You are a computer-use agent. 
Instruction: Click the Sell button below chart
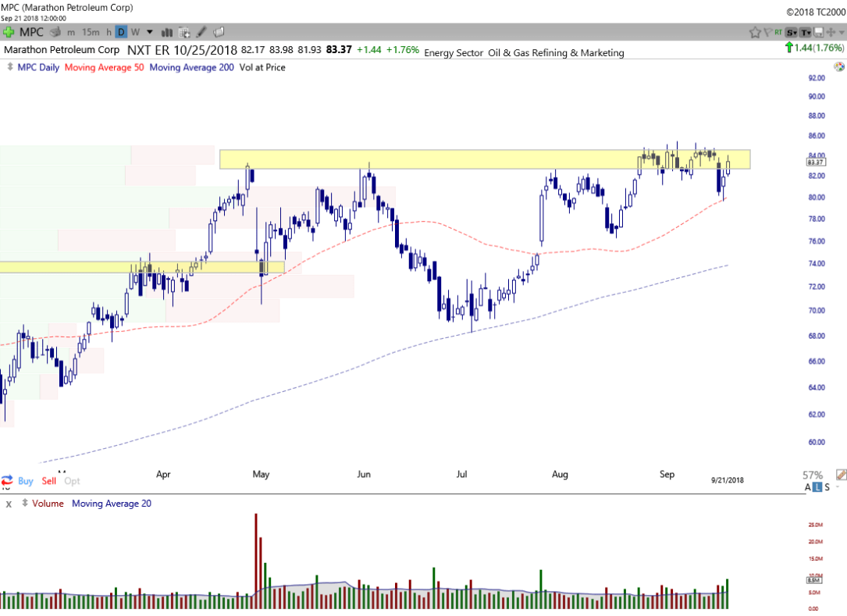[x=49, y=481]
